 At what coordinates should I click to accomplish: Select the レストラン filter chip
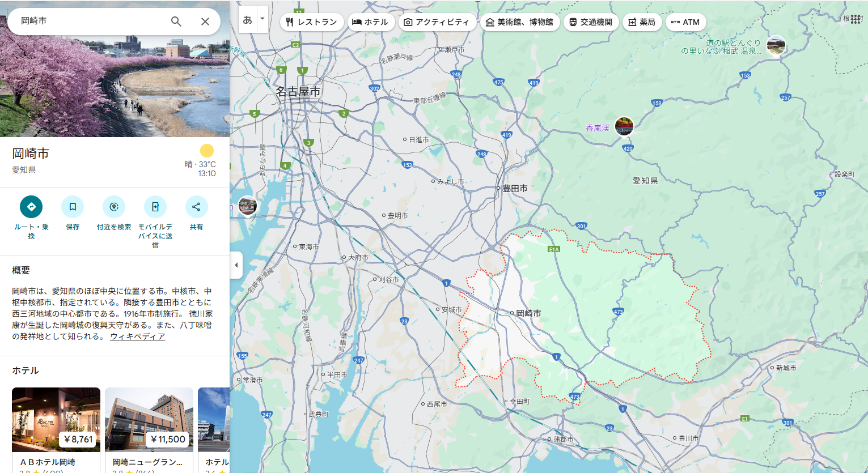click(312, 22)
